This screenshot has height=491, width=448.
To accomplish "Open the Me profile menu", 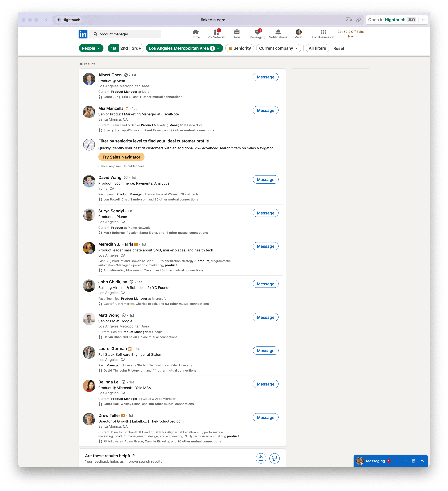I will tap(298, 34).
